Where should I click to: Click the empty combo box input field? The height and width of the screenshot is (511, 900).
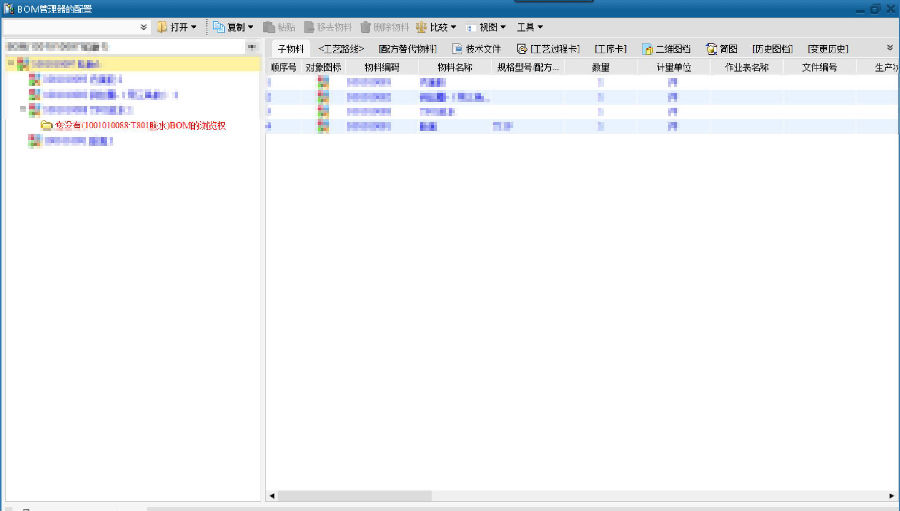click(x=70, y=27)
